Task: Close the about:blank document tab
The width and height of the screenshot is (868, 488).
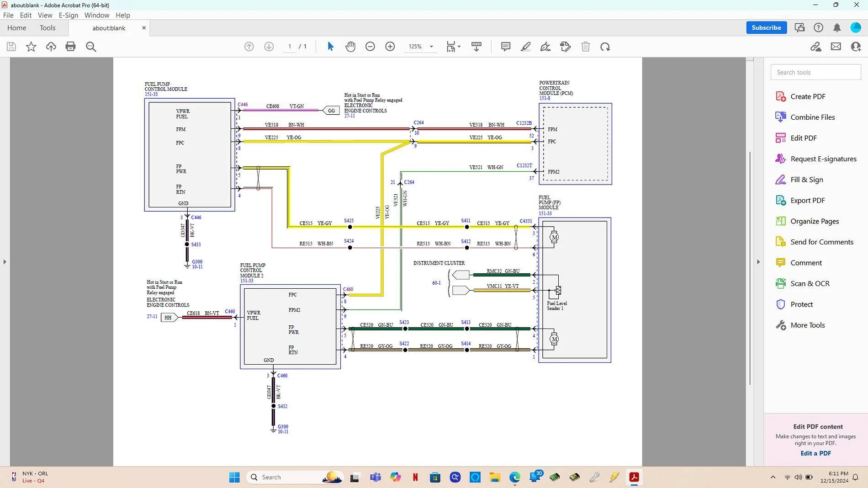Action: [144, 28]
